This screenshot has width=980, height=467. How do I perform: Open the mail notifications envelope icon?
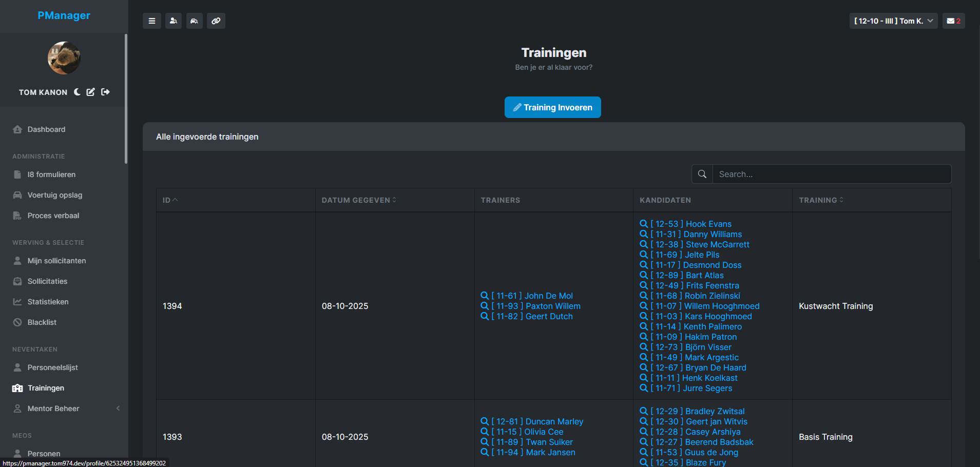tap(953, 21)
